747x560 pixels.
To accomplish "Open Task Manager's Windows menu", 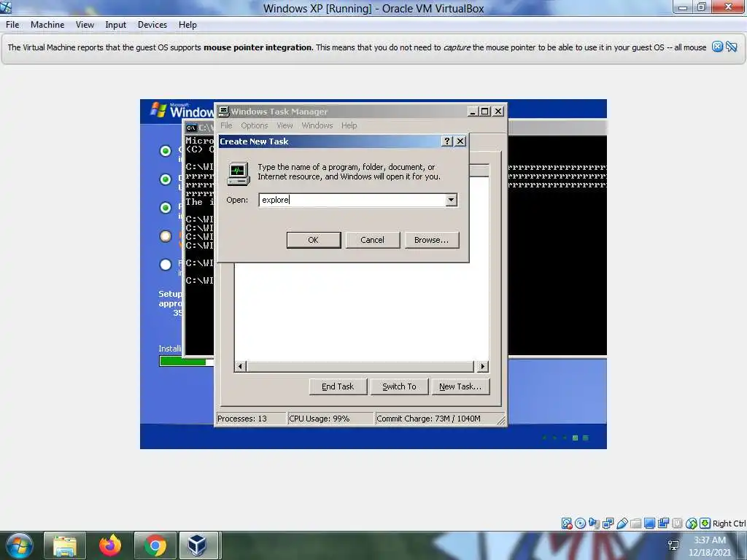I will (317, 125).
